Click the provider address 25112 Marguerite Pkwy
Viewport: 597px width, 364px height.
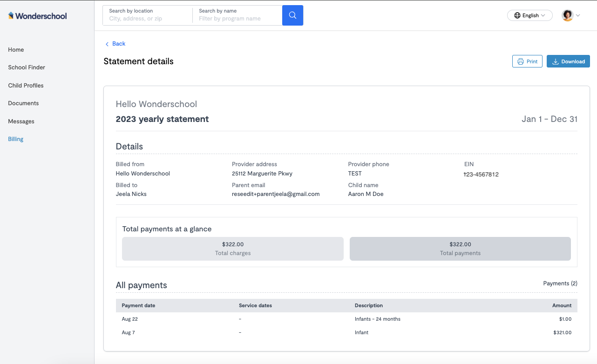click(262, 174)
